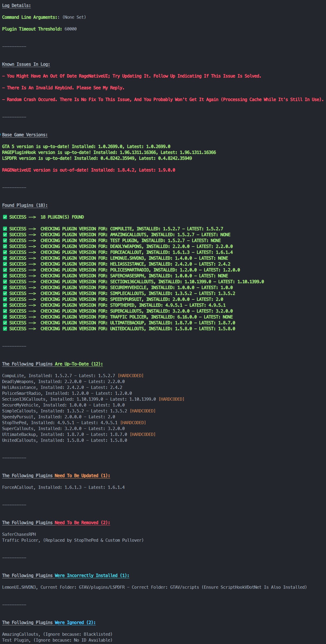Image resolution: width=326 pixels, height=644 pixels.
Task: Click the green checkmark on the SIMPLECALLOUTS row
Action: (5, 293)
